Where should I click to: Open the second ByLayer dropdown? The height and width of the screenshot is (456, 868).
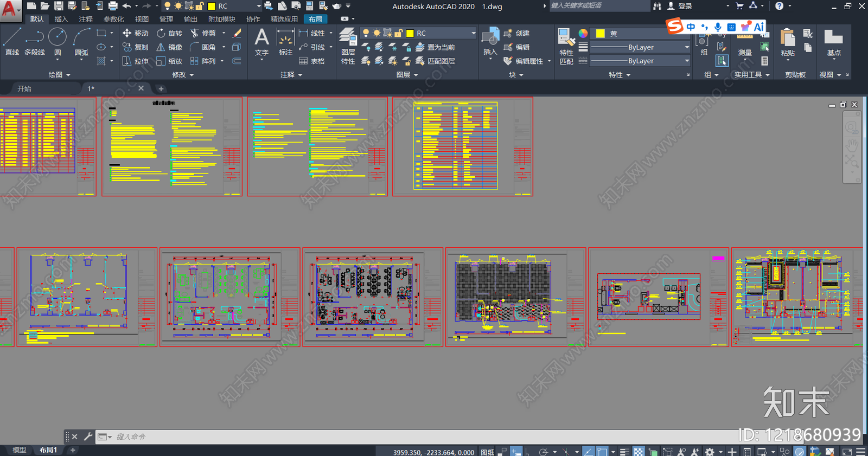click(x=641, y=61)
